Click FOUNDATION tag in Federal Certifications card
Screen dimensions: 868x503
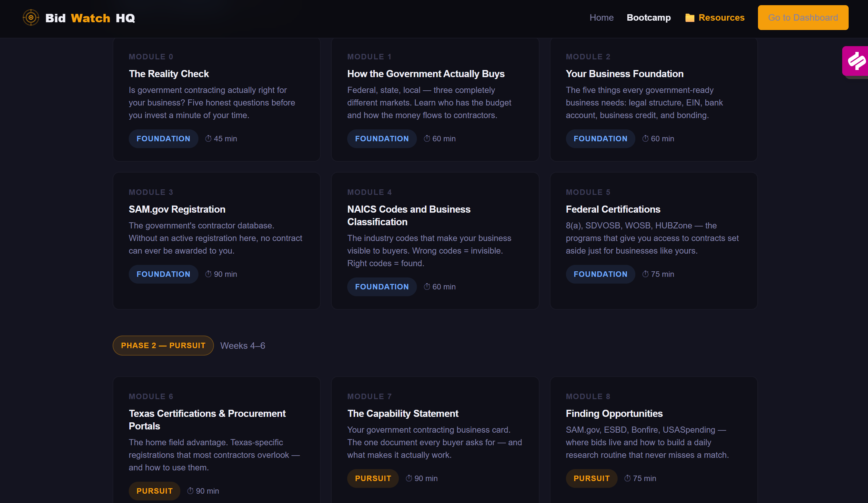pos(601,274)
